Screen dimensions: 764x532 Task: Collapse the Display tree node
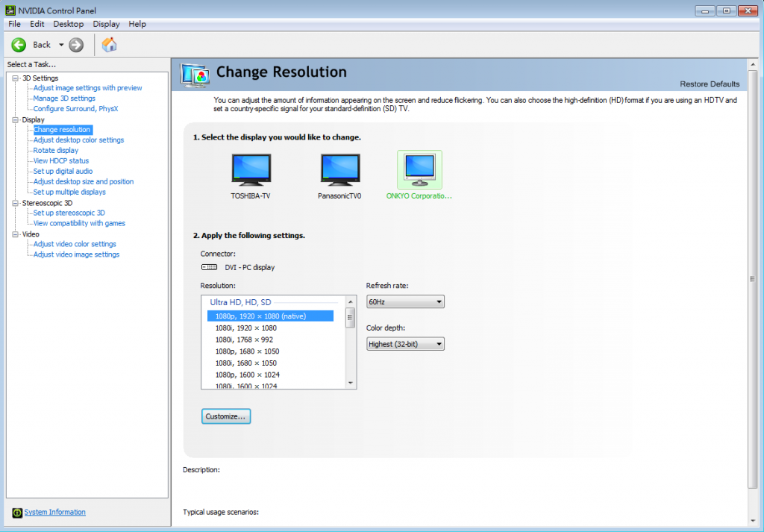[x=16, y=119]
